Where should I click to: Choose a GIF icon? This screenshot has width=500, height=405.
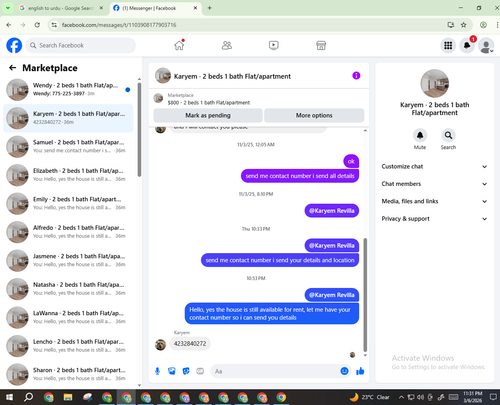click(x=200, y=371)
